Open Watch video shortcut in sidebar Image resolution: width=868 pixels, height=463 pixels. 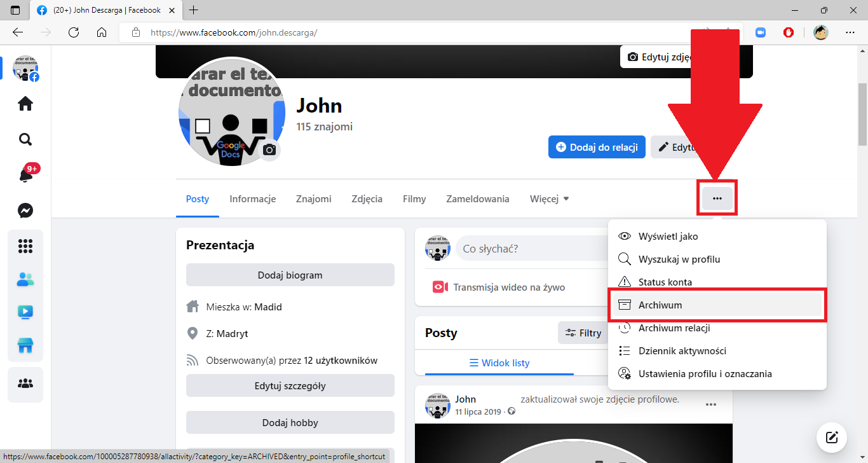[25, 312]
